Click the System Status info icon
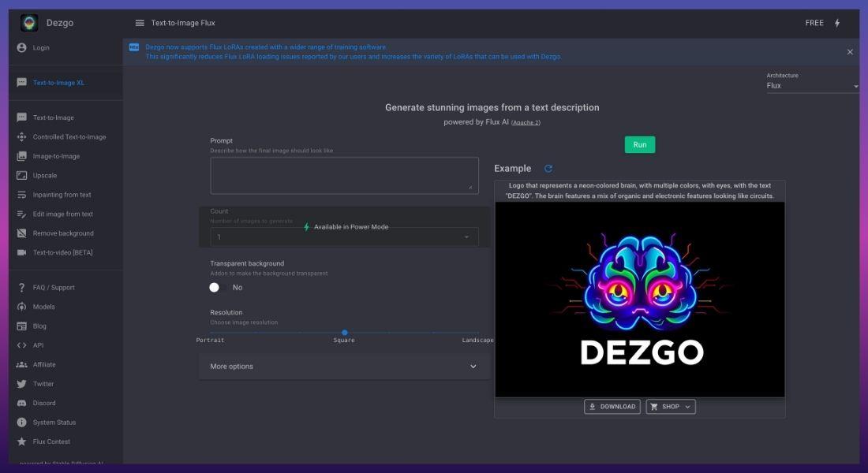868x473 pixels. (21, 422)
